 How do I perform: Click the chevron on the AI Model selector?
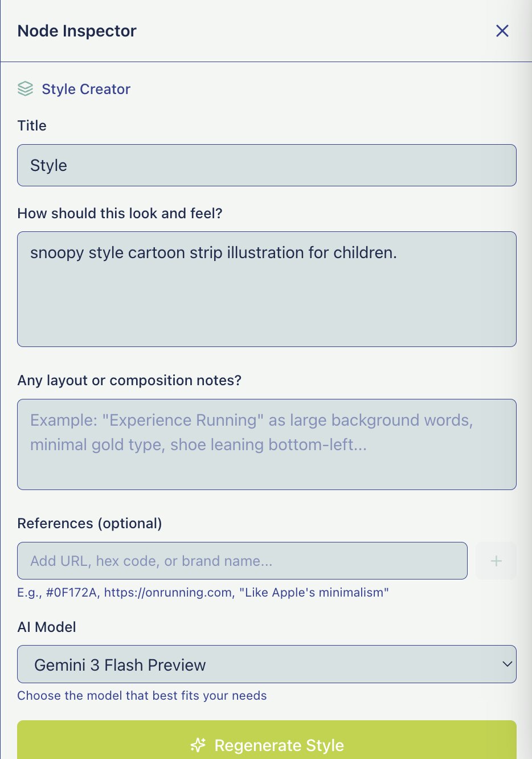point(506,664)
